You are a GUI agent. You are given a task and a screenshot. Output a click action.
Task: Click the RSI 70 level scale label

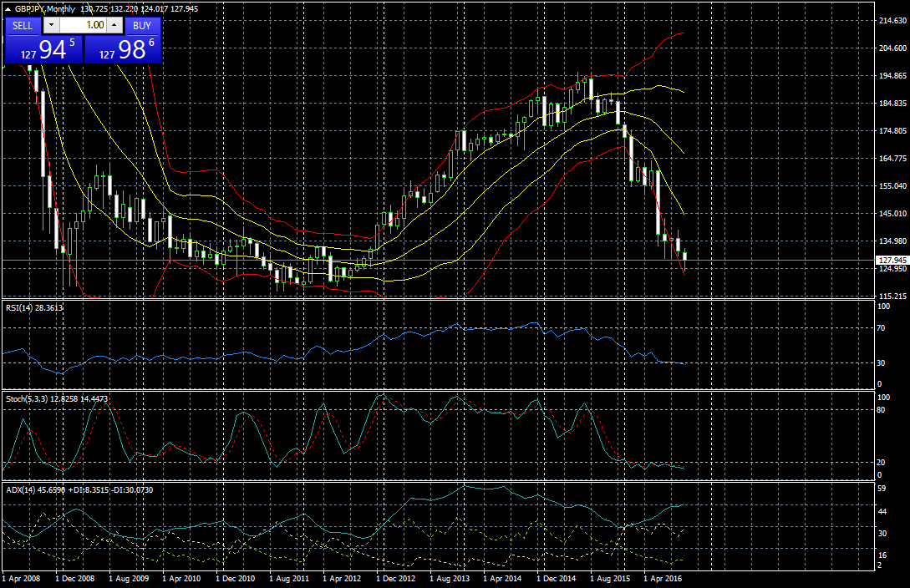click(881, 329)
